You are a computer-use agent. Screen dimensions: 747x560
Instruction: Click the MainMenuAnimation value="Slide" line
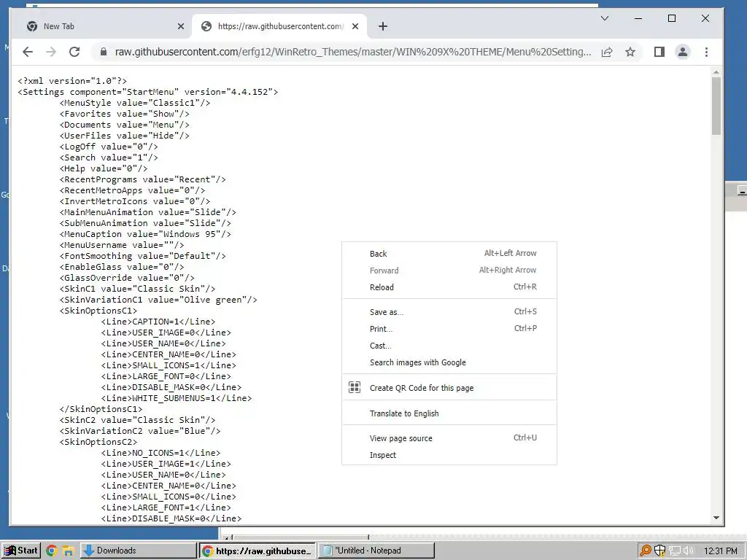click(x=147, y=212)
